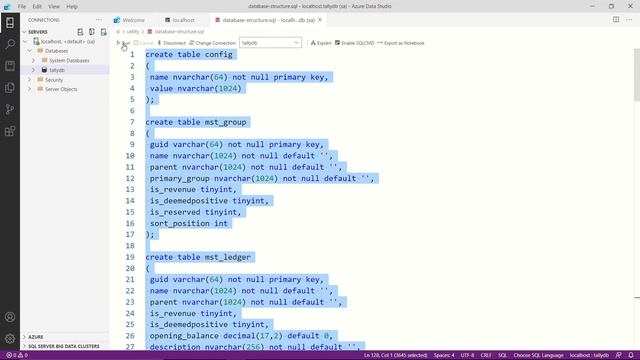This screenshot has height=360, width=640.
Task: Click the Show Active Connections icon
Action: (104, 32)
